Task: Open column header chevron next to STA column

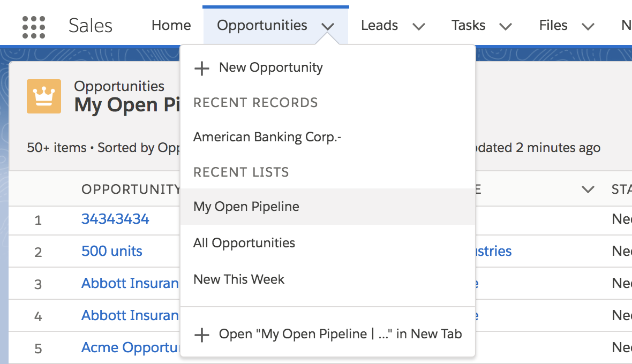Action: tap(588, 189)
